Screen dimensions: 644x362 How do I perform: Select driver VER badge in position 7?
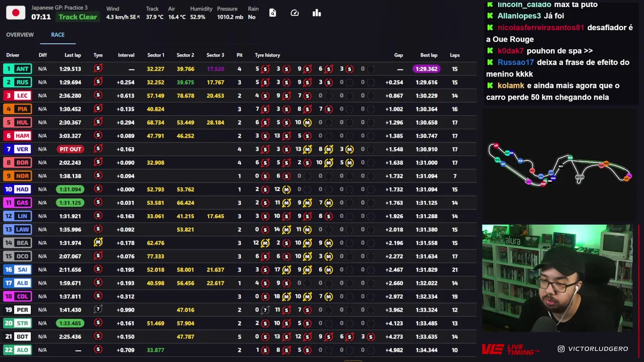coord(17,149)
